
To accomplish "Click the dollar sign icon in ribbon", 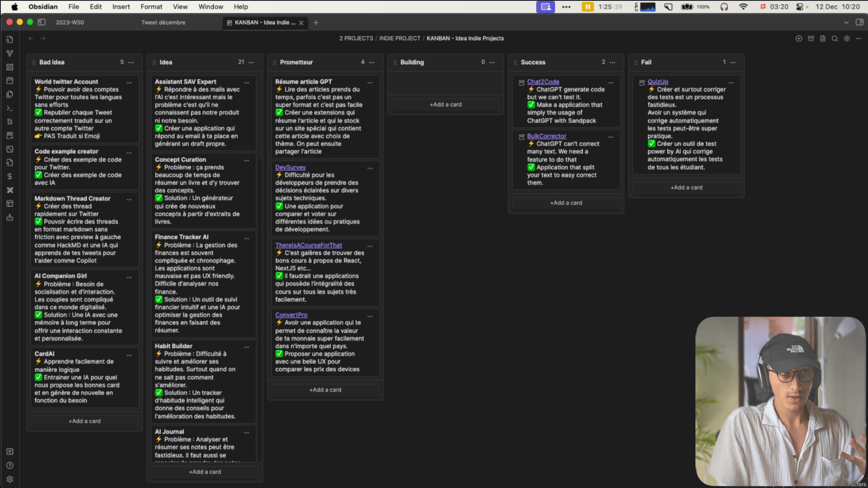I will pos(10,176).
